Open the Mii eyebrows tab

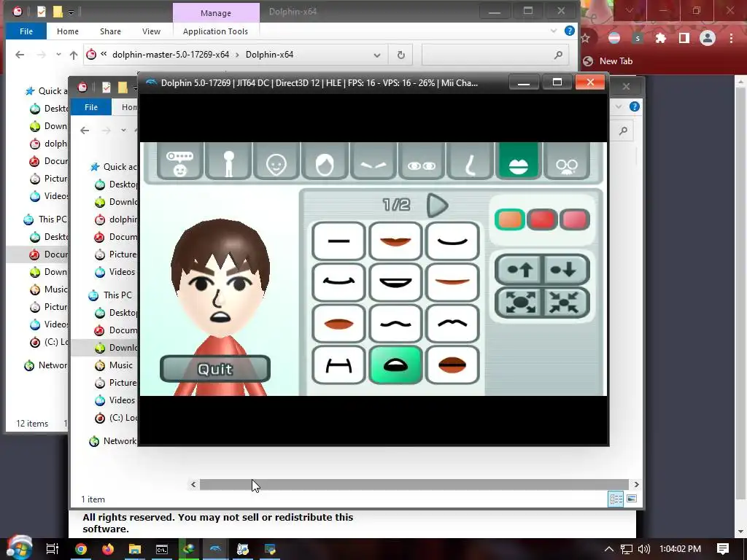point(373,162)
